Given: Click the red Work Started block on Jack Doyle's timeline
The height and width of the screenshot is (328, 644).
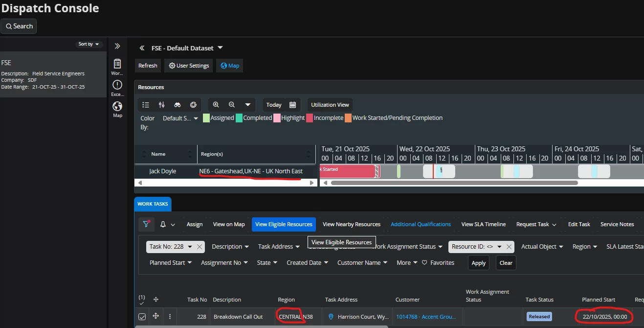Looking at the screenshot, I should (x=347, y=171).
